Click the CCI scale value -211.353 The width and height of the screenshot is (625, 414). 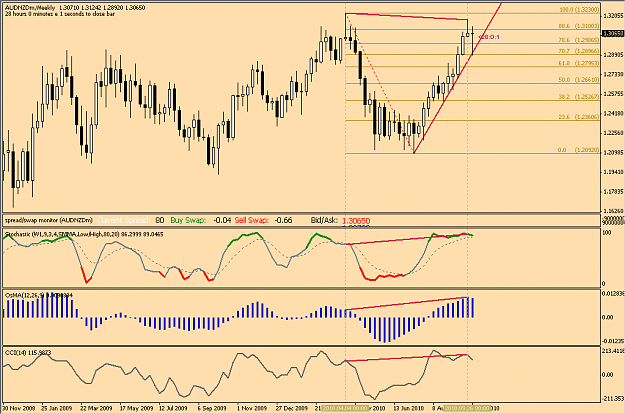(613, 398)
